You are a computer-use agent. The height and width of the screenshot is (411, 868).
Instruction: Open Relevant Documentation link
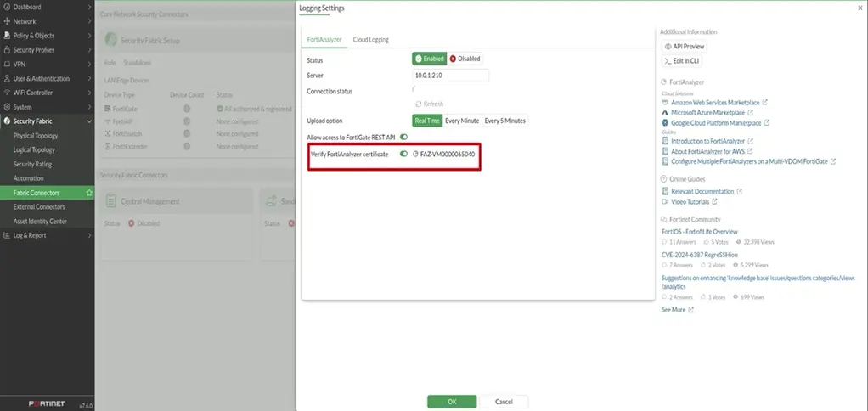pyautogui.click(x=702, y=191)
